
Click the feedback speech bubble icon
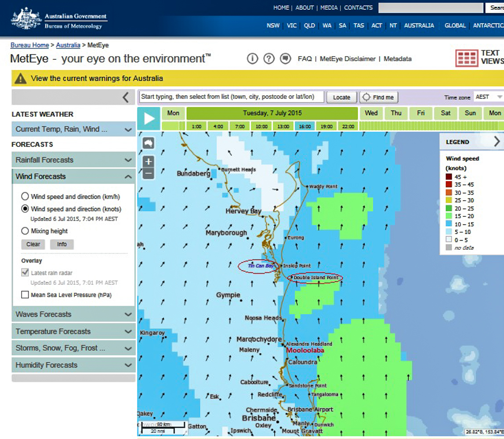pos(286,58)
